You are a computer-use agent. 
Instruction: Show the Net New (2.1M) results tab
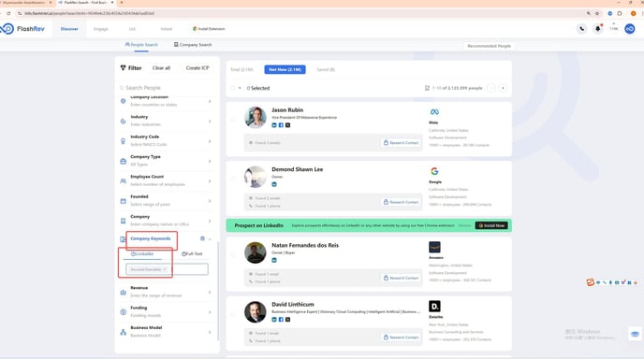tap(285, 70)
